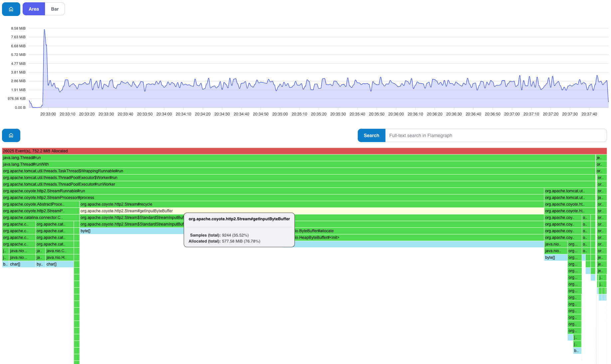611x364 pixels.
Task: Click the org.apache.coyote.AbstractProce.. frame
Action: point(41,204)
